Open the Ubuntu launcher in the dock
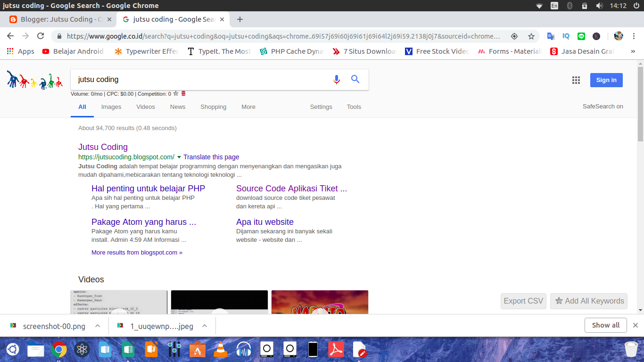The height and width of the screenshot is (362, 644). 13,349
